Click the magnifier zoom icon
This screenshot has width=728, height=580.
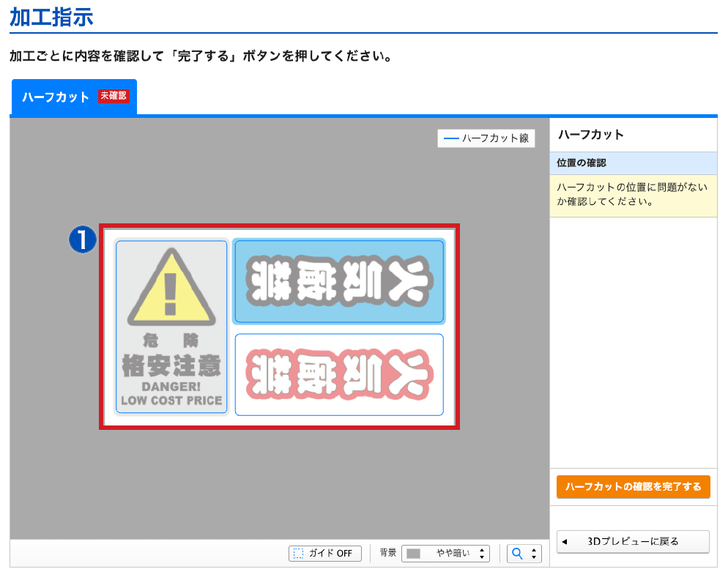[518, 554]
